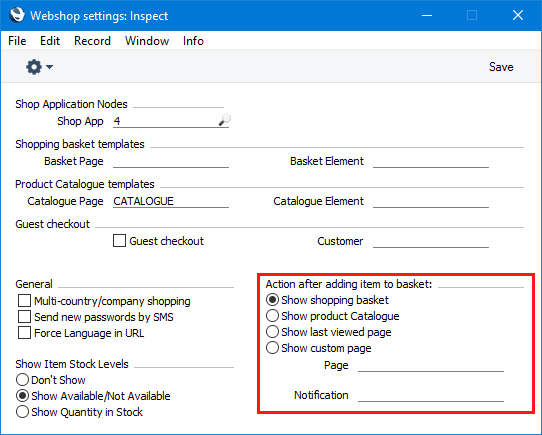
Task: Click the Shop App lookup magnifier icon
Action: 225,120
